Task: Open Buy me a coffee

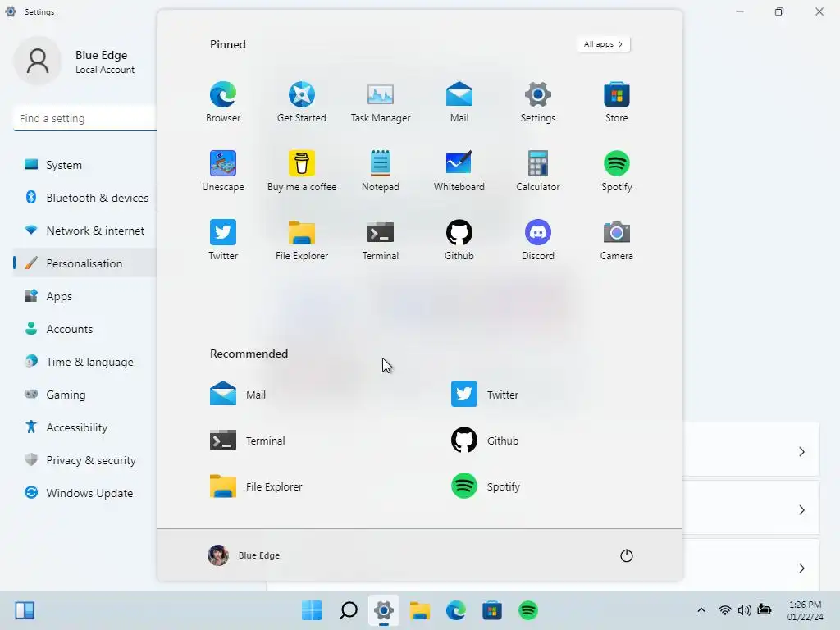Action: pos(302,171)
